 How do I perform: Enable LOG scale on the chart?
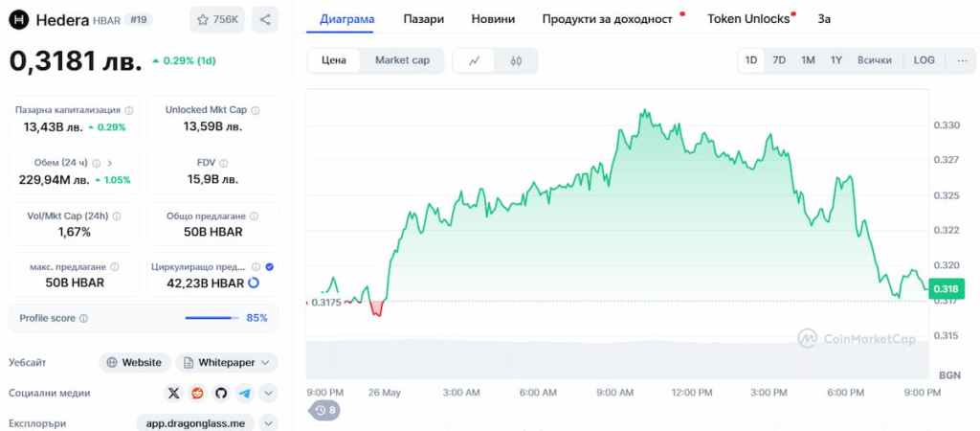point(924,60)
